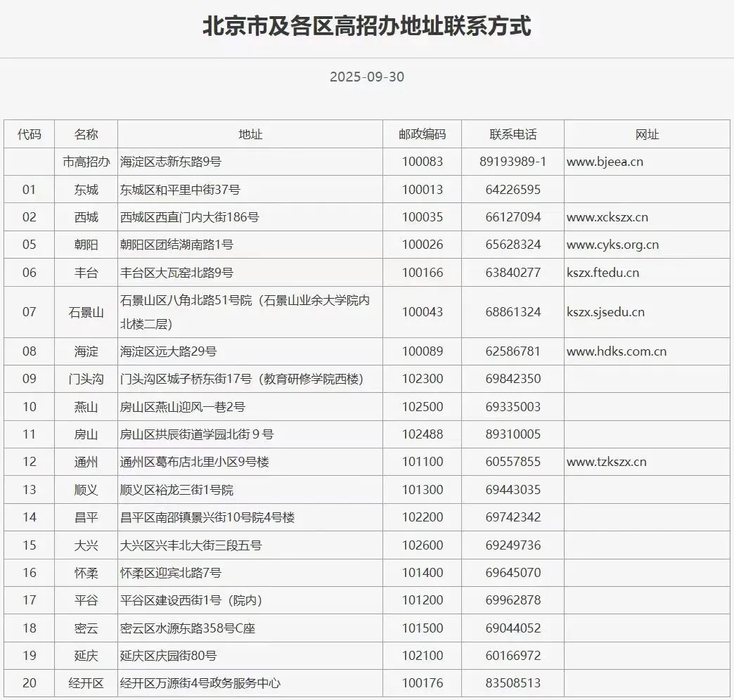Open the kszx.sjsedu.cn website link
This screenshot has height=700, width=734.
click(x=605, y=312)
